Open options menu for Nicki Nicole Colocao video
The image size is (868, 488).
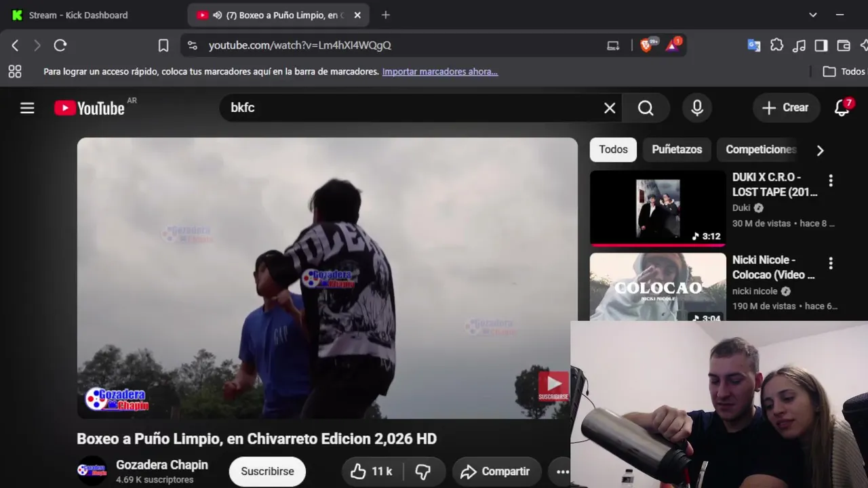(831, 264)
